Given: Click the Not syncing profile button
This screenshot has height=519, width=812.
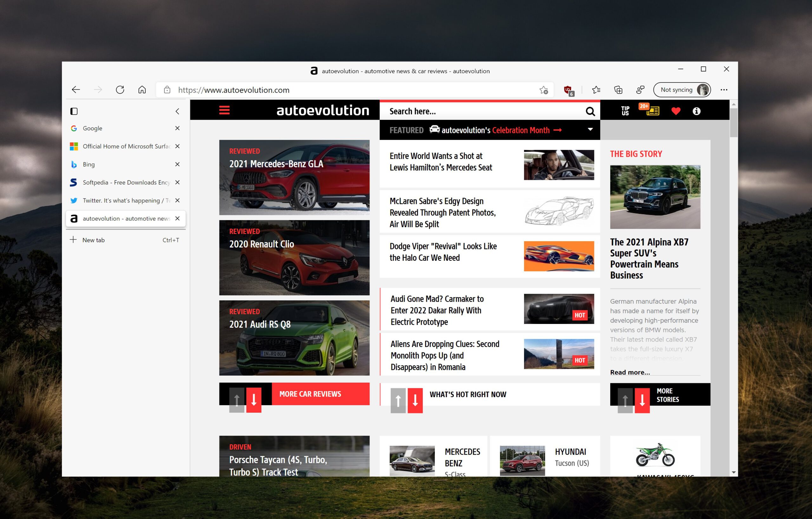Looking at the screenshot, I should [682, 90].
